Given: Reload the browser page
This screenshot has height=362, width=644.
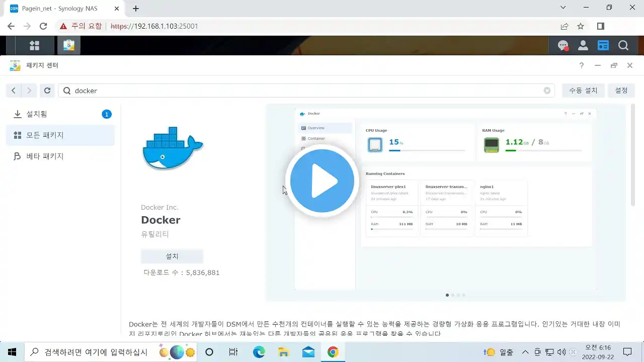Looking at the screenshot, I should click(43, 26).
